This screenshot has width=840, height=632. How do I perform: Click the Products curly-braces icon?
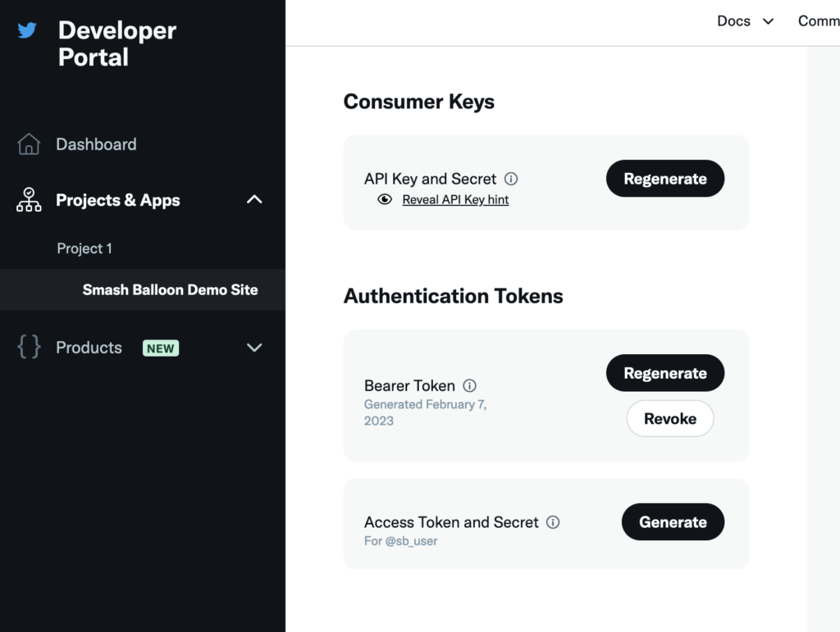click(x=27, y=347)
